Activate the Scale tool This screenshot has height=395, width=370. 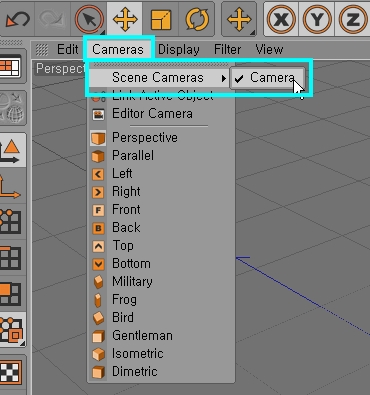click(x=161, y=19)
